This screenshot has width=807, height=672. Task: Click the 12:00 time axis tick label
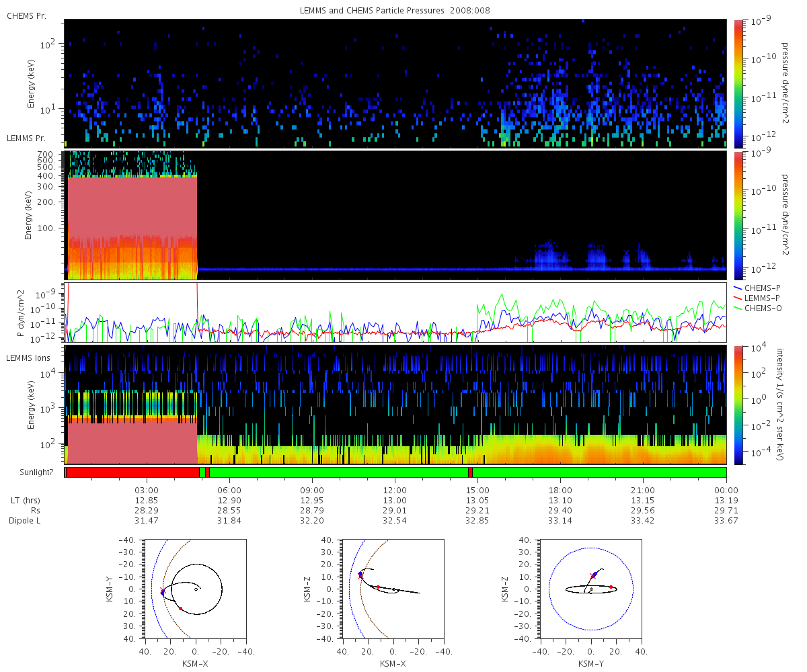(395, 490)
